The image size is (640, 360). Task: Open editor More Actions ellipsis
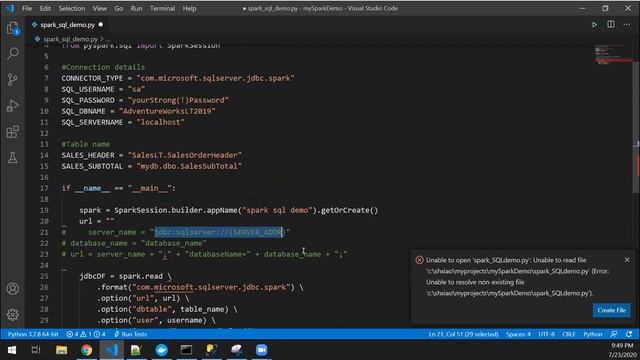click(627, 25)
